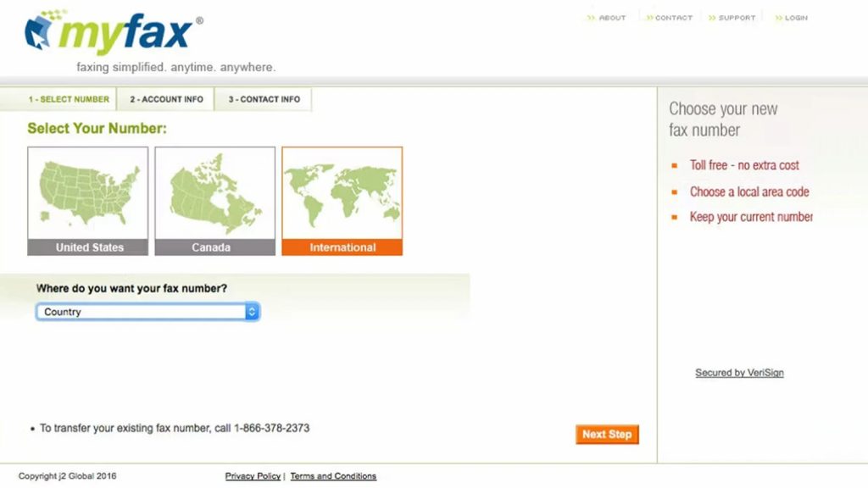Select the International region option
Screen dimensions: 868x488
342,247
